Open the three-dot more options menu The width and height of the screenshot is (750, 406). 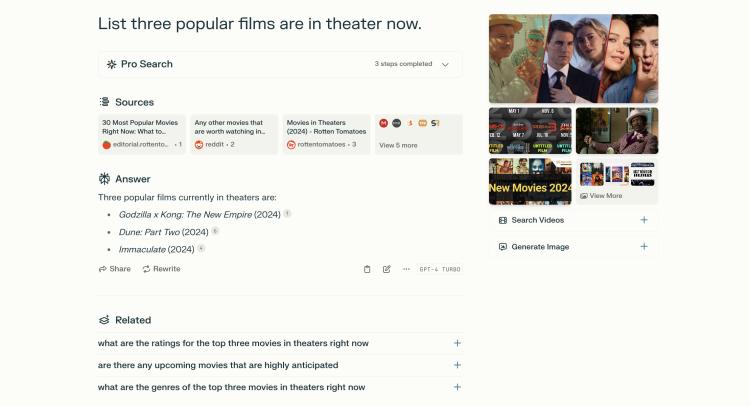pyautogui.click(x=406, y=269)
